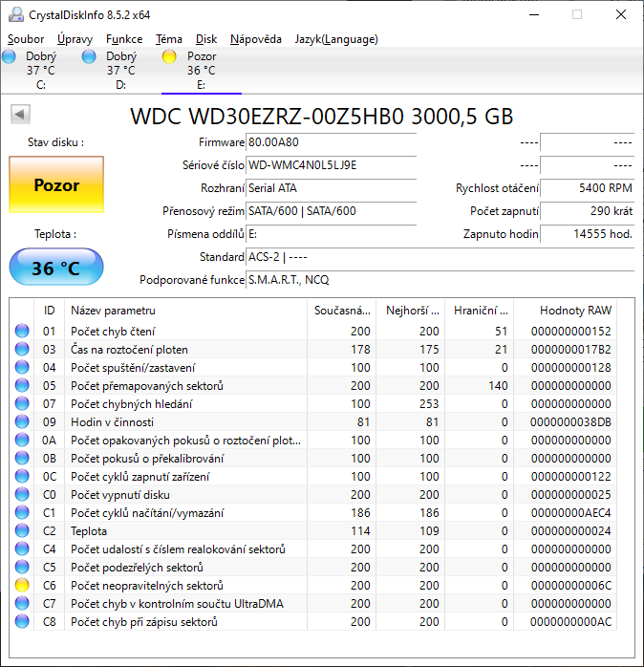Click the blue status icon for ID 0B
This screenshot has height=667, width=644.
[x=22, y=458]
